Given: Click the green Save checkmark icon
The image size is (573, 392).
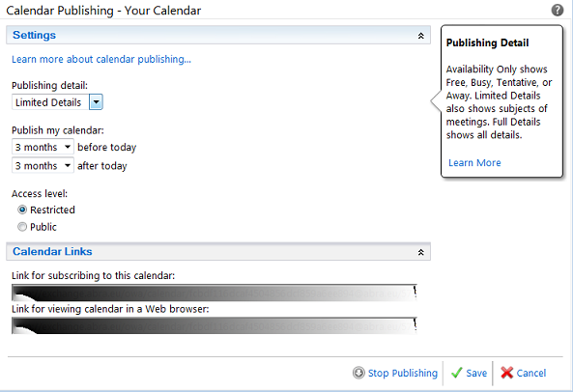Looking at the screenshot, I should [x=457, y=373].
